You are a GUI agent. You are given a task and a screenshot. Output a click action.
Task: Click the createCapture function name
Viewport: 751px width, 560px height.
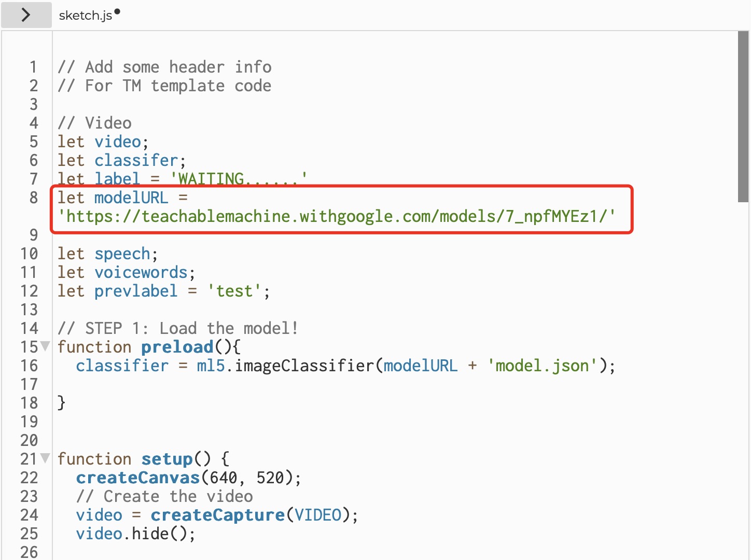(x=218, y=515)
